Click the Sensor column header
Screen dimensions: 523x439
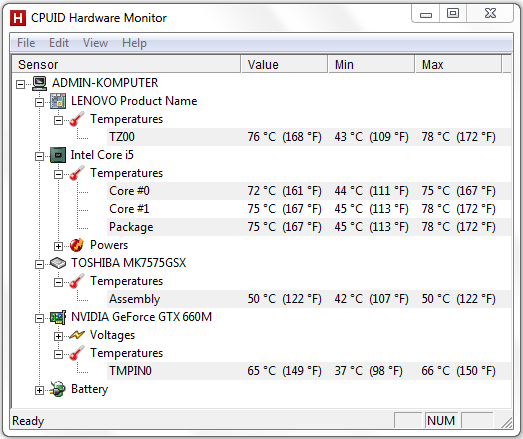[126, 64]
